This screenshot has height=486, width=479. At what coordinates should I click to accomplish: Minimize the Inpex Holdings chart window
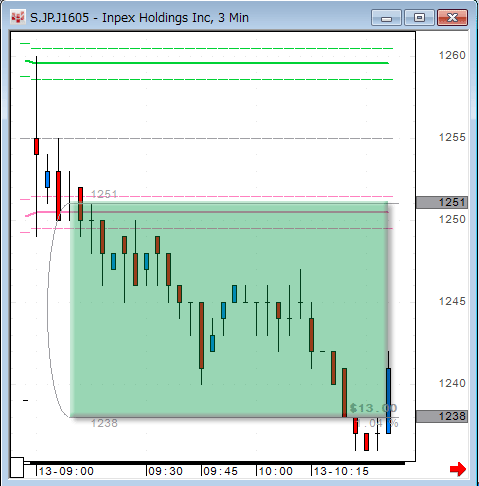(x=386, y=18)
